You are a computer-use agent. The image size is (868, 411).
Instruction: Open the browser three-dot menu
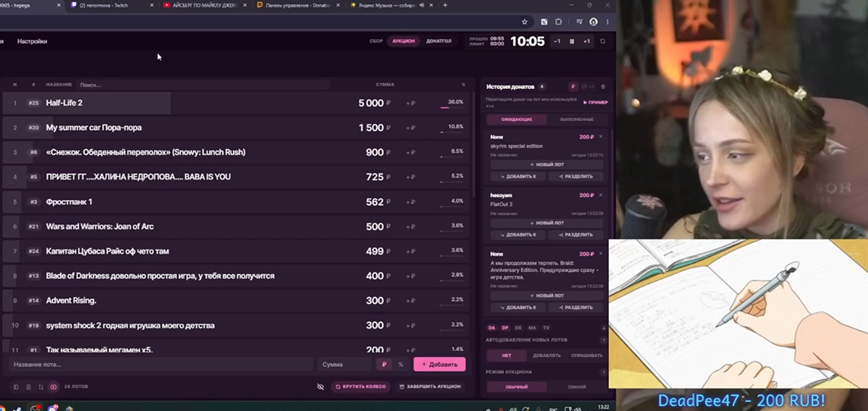(607, 22)
